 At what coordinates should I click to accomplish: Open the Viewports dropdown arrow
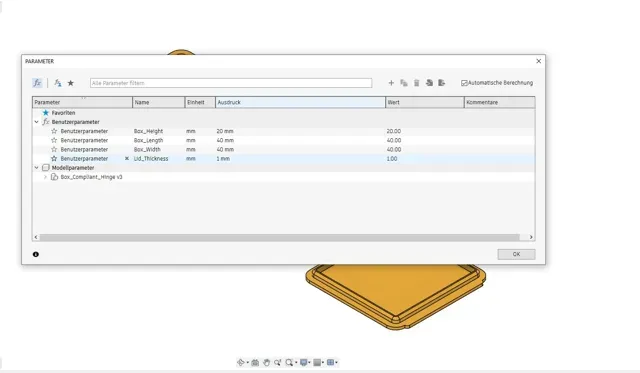[336, 362]
